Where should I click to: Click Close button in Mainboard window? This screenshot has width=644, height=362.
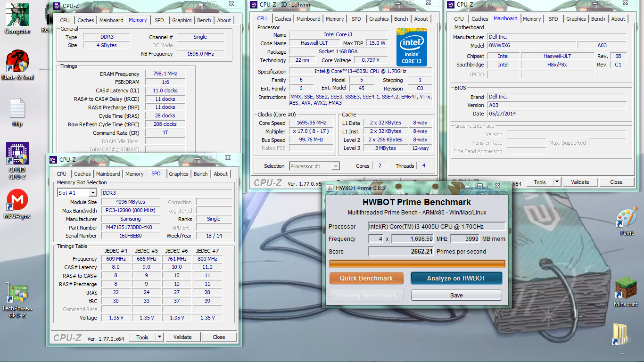point(616,182)
